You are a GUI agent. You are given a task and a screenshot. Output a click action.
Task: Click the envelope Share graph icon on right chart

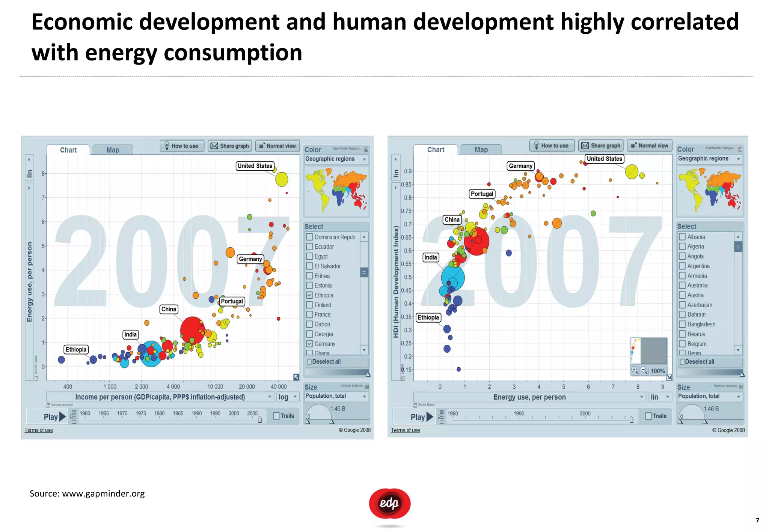pos(585,146)
